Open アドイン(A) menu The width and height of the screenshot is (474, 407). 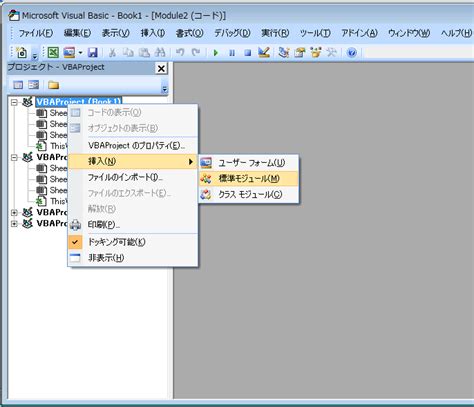coord(359,33)
